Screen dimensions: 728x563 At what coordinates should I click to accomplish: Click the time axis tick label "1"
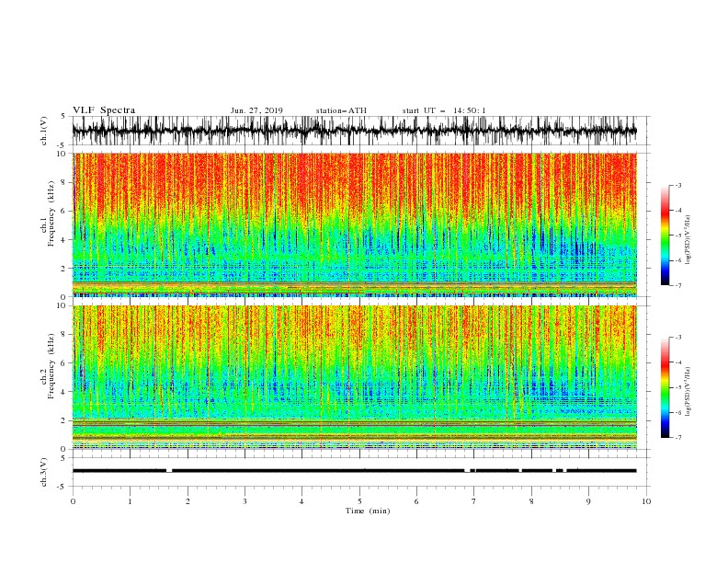pos(130,501)
